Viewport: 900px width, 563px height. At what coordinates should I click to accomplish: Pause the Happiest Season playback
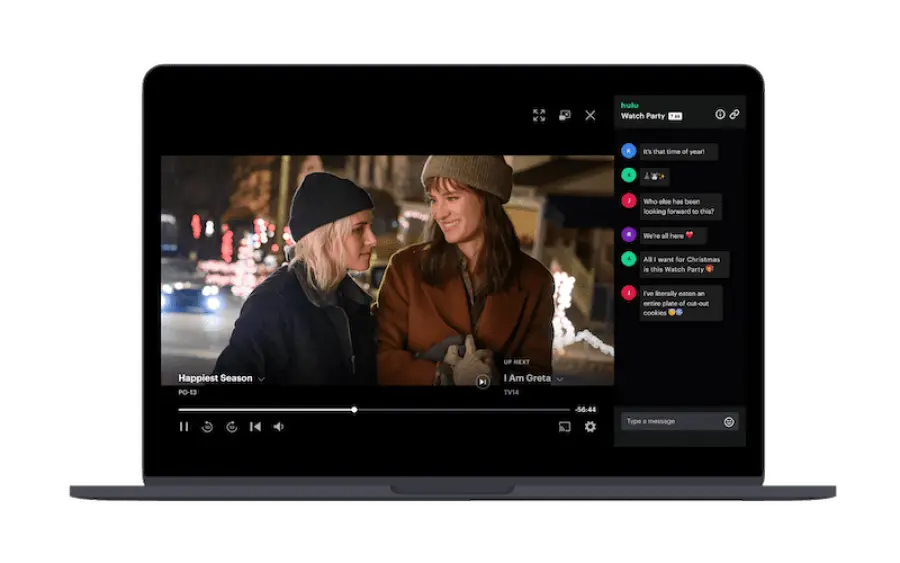click(184, 426)
